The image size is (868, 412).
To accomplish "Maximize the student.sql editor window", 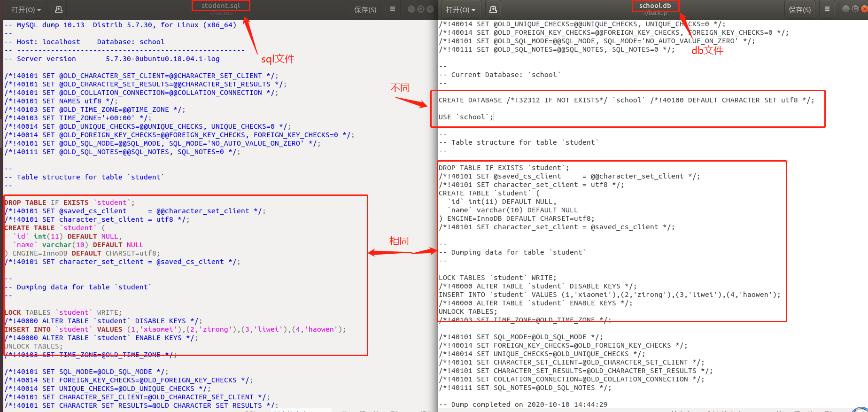I will click(x=421, y=9).
